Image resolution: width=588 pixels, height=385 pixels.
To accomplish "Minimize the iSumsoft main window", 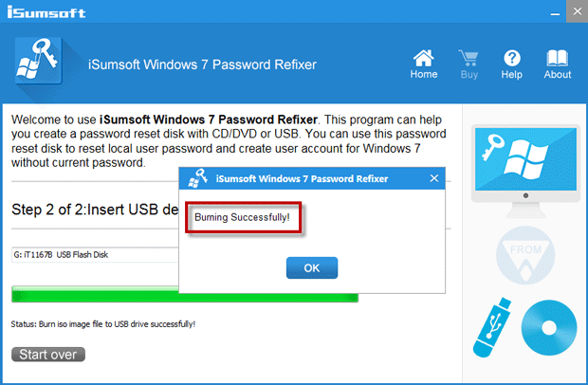I will click(x=555, y=12).
